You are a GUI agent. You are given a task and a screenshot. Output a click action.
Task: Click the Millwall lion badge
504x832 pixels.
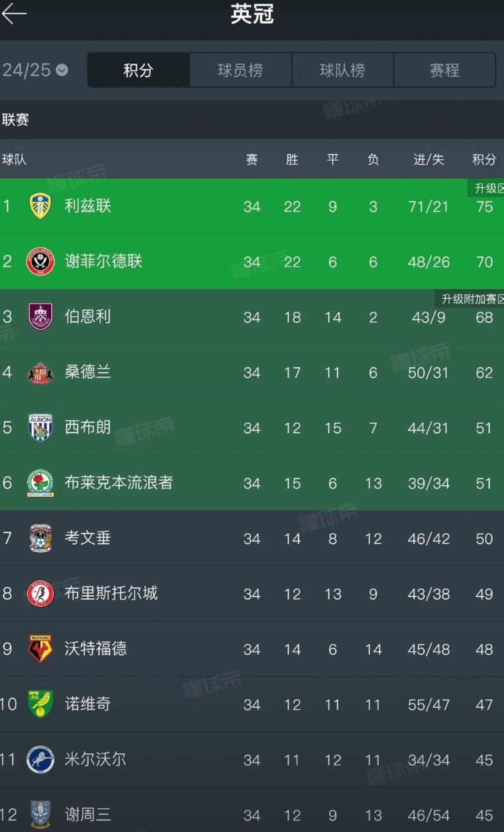click(x=40, y=759)
